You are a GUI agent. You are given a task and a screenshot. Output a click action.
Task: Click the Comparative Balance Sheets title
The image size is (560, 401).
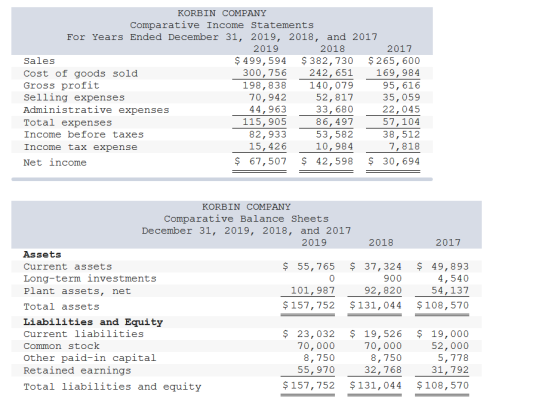[x=246, y=219]
